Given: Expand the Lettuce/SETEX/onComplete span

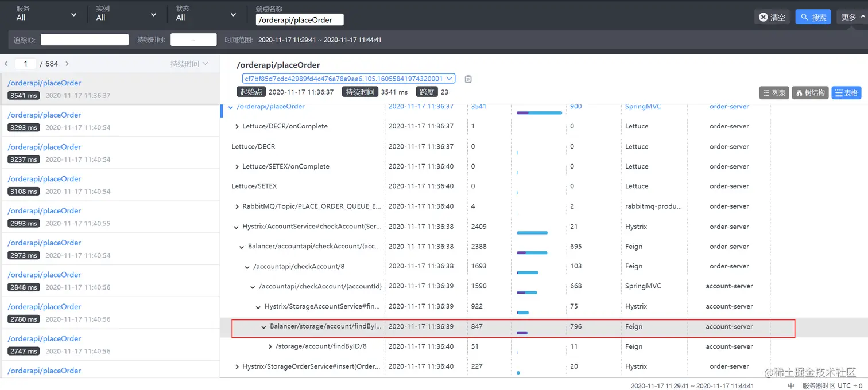Looking at the screenshot, I should (237, 167).
